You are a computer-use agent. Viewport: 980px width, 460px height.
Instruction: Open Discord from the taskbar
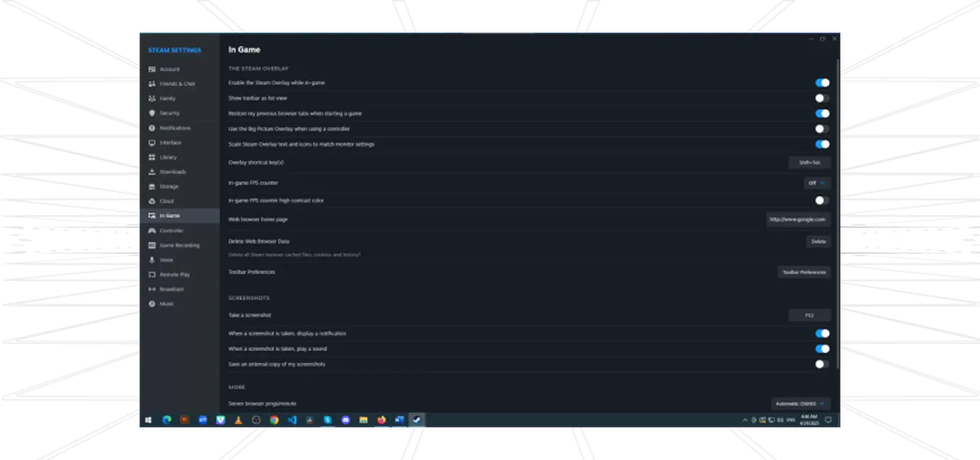point(345,420)
